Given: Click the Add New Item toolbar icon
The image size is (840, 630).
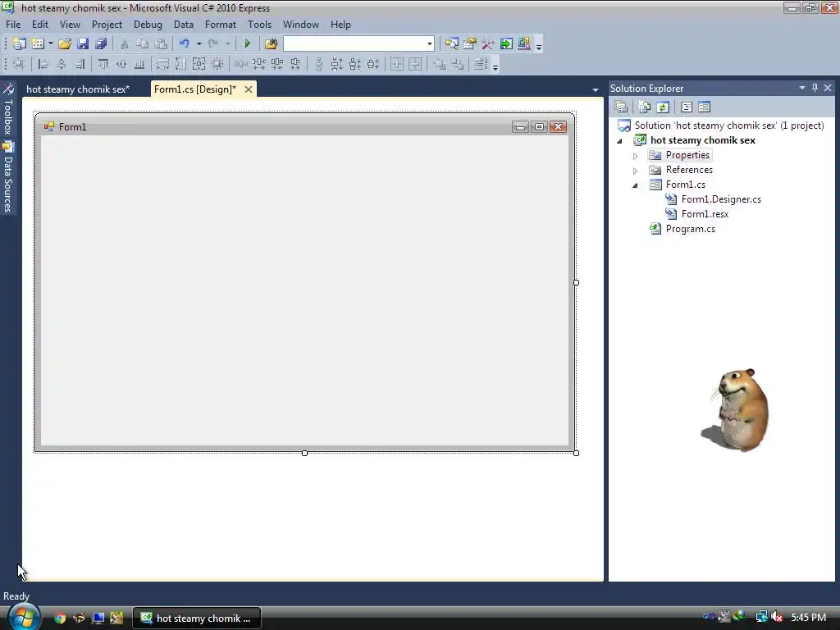Looking at the screenshot, I should (x=38, y=44).
